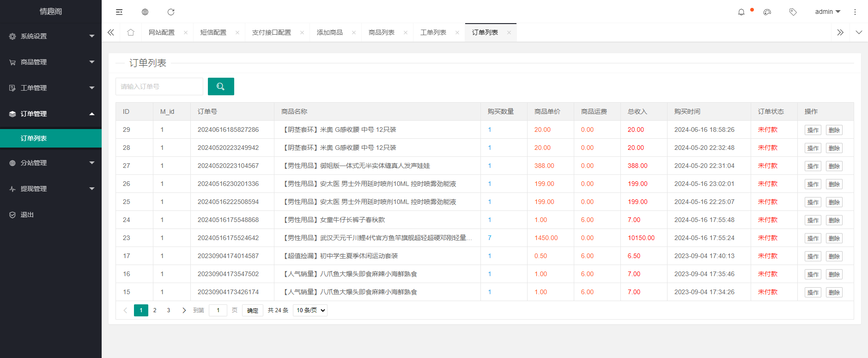Expand the 商品管理 sidebar menu
This screenshot has height=358, width=868.
pos(51,62)
